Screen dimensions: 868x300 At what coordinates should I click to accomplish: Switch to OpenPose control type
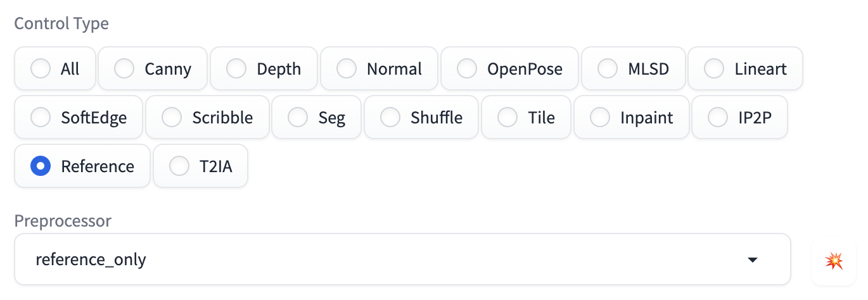[x=467, y=68]
